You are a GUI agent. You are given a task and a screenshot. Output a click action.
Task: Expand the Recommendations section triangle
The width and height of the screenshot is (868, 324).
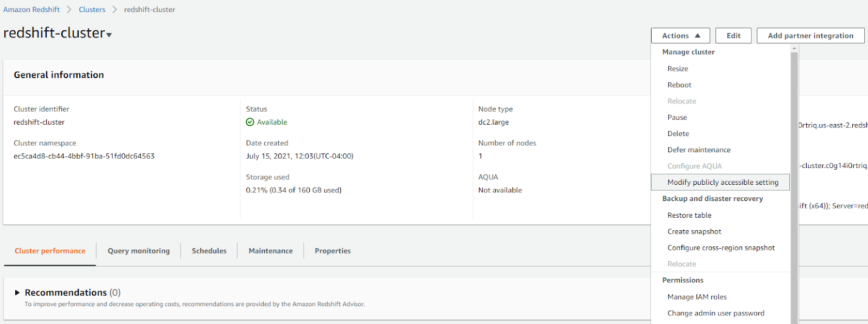coord(17,293)
